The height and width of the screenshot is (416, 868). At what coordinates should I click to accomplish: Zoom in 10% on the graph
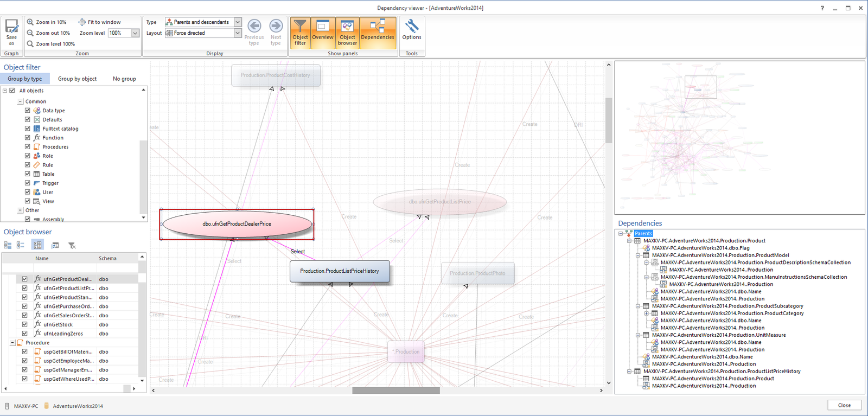tap(47, 22)
